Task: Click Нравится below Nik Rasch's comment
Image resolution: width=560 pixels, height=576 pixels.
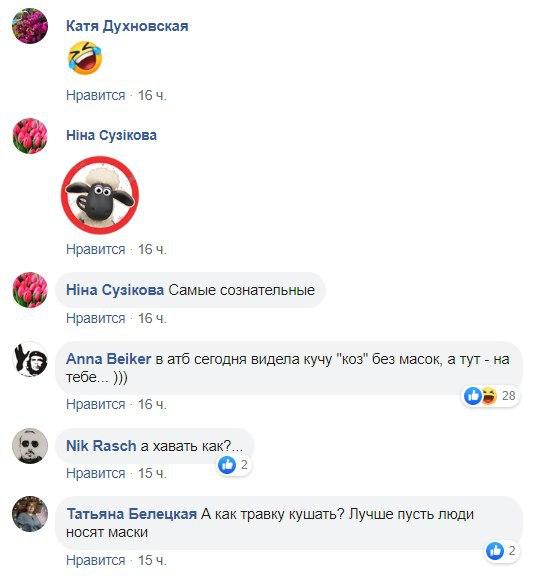Action: click(96, 473)
